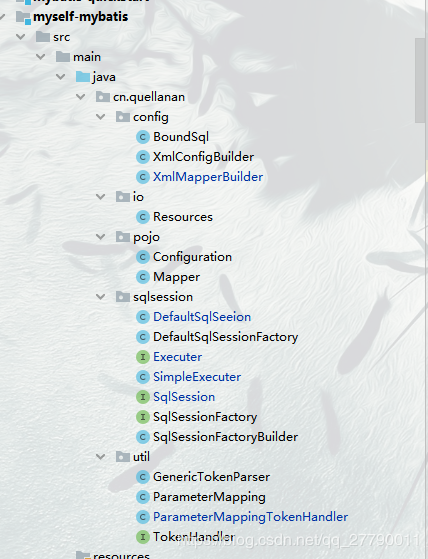
Task: Select the Resources class name
Action: tap(183, 217)
